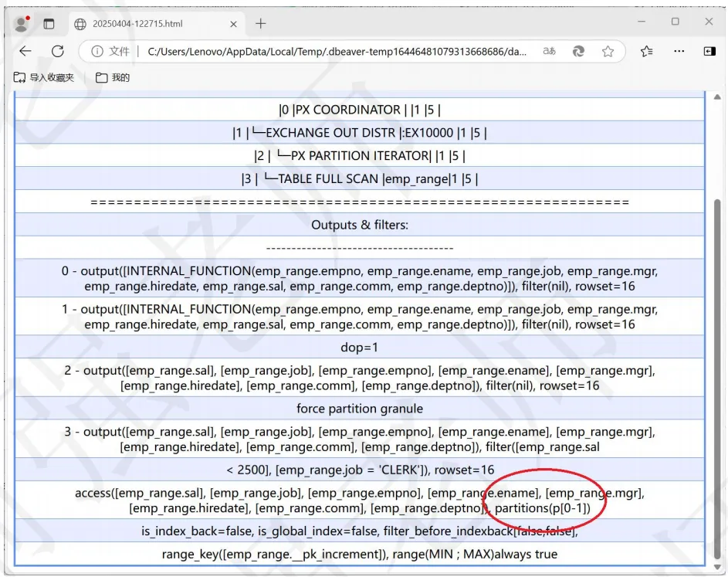Click the range_key row with always true
Image resolution: width=728 pixels, height=577 pixels.
359,554
